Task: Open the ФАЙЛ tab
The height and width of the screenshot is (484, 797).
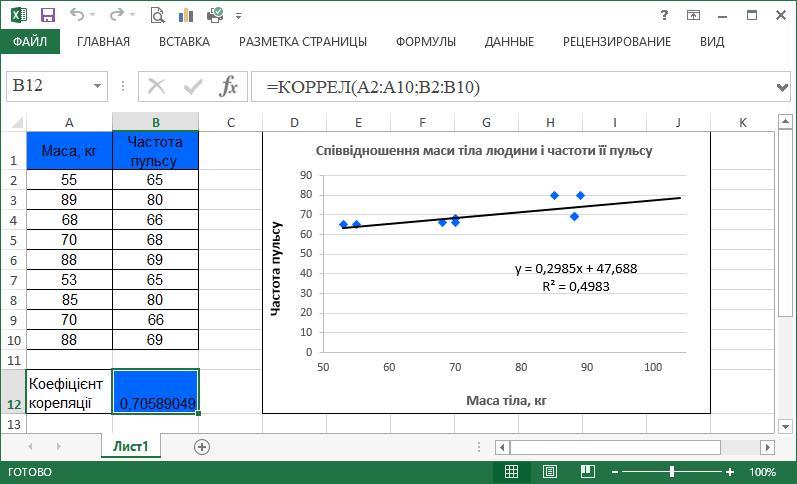Action: (30, 42)
